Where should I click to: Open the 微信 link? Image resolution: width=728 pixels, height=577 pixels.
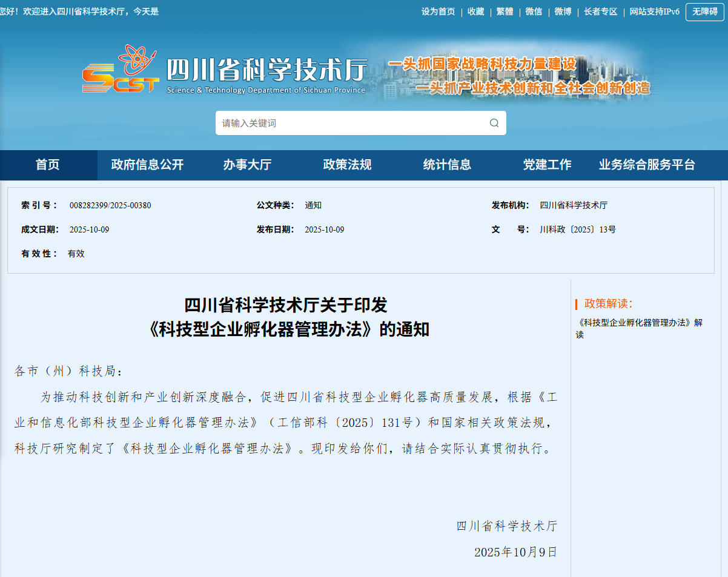tap(534, 12)
